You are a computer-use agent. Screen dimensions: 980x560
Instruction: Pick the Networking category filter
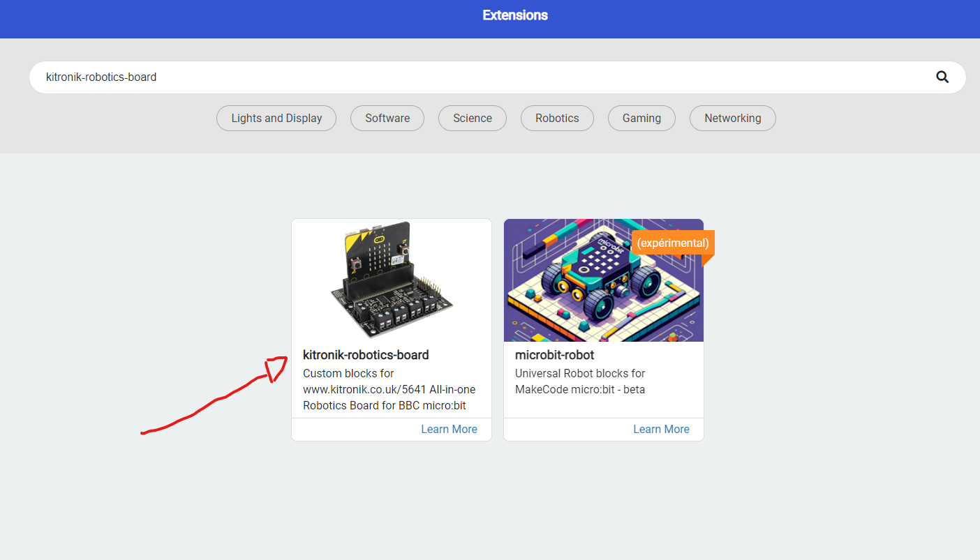[732, 119]
